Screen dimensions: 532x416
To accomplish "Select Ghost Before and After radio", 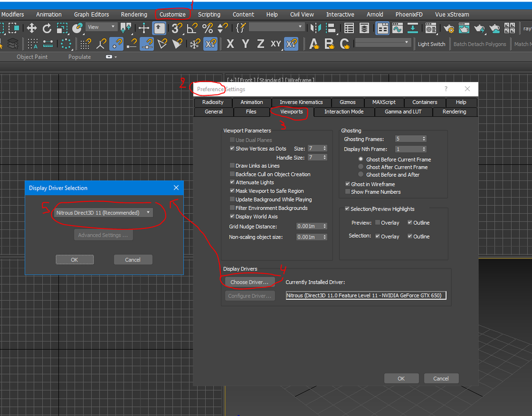I will point(361,174).
